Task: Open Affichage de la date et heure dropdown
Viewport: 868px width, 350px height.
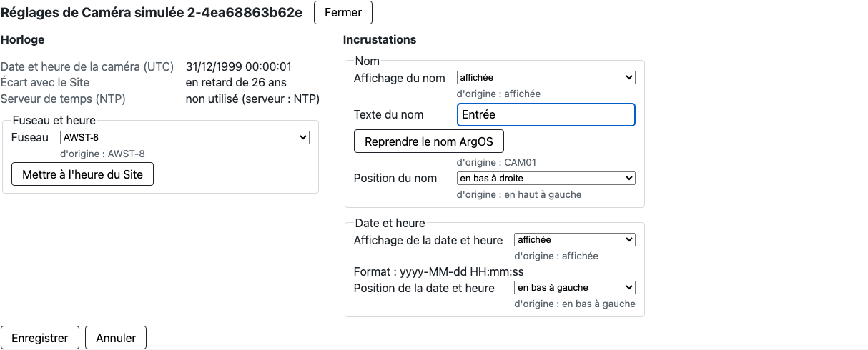Action: click(575, 240)
